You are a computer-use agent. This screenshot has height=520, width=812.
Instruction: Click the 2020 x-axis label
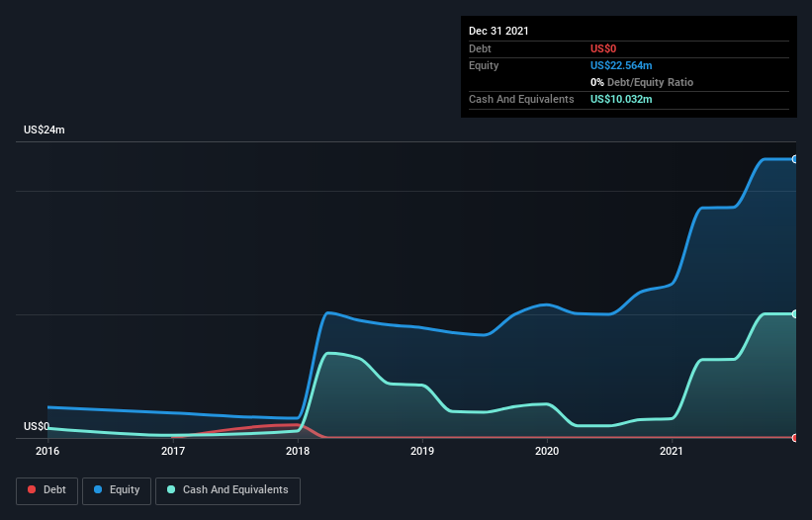point(547,451)
